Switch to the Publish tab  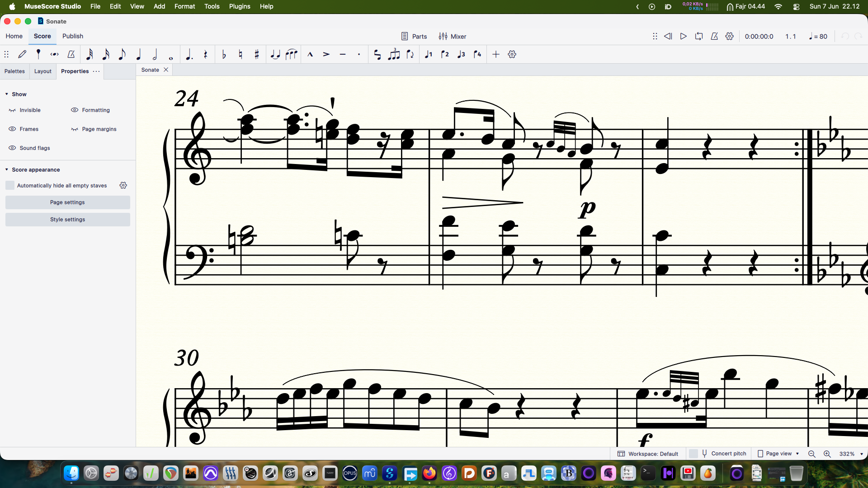[x=73, y=36]
